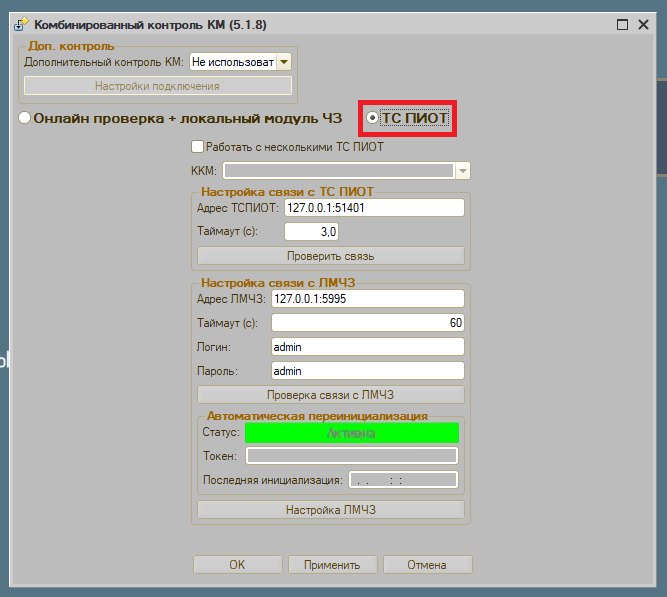The height and width of the screenshot is (597, 667).
Task: Click the Применить button
Action: coord(332,565)
